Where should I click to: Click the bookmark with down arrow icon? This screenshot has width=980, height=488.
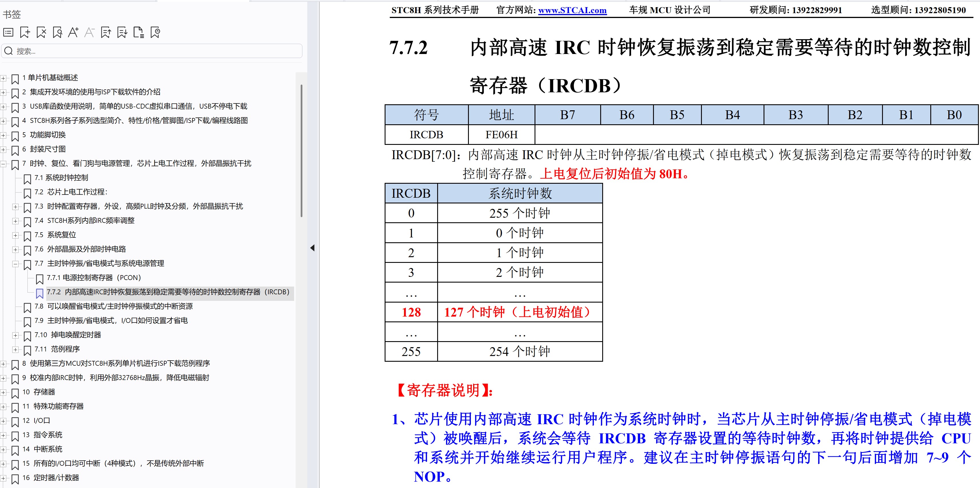pyautogui.click(x=122, y=33)
